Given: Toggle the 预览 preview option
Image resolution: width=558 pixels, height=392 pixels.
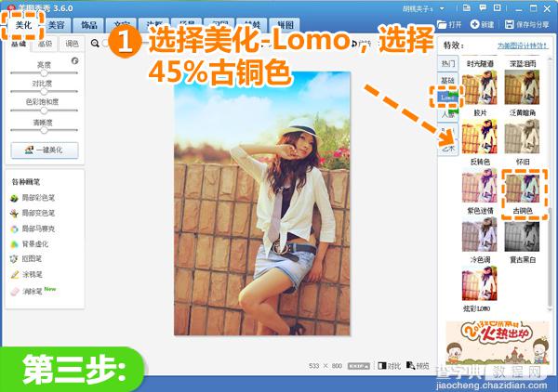Looking at the screenshot, I should tap(418, 365).
